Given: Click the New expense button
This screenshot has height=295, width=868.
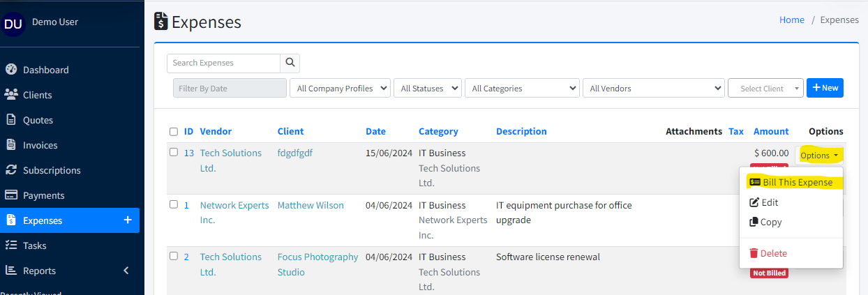Looking at the screenshot, I should pos(825,89).
